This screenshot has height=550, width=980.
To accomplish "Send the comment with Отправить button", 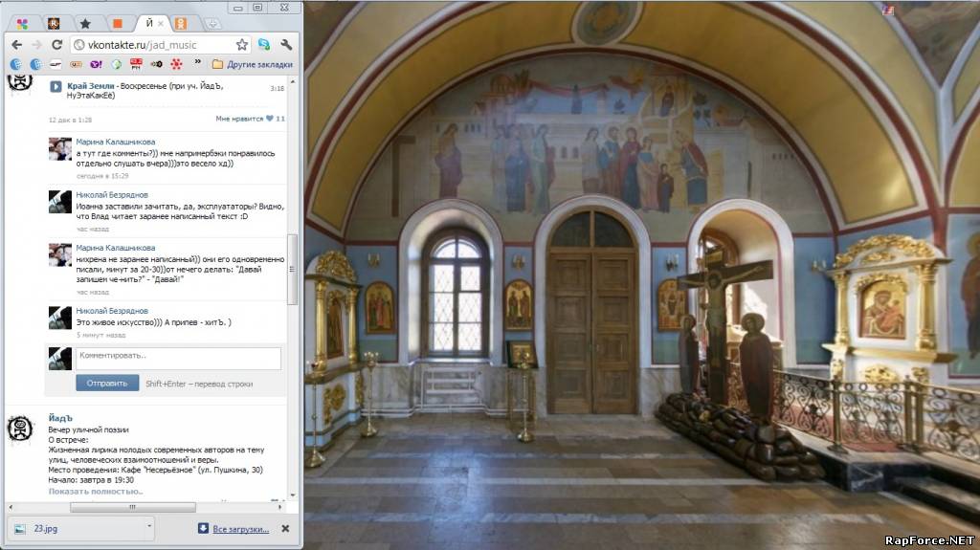I will coord(107,384).
